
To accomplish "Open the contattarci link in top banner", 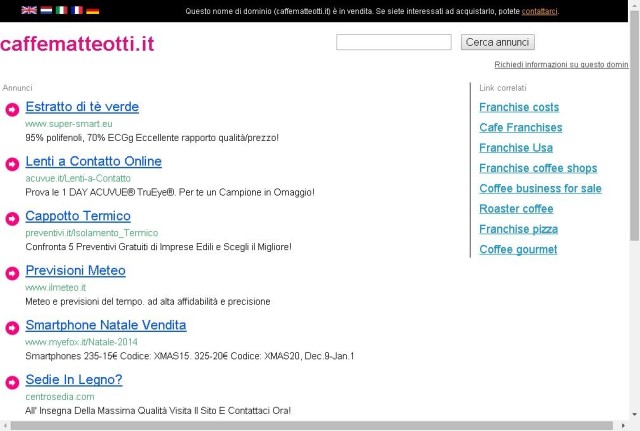I will tap(539, 11).
